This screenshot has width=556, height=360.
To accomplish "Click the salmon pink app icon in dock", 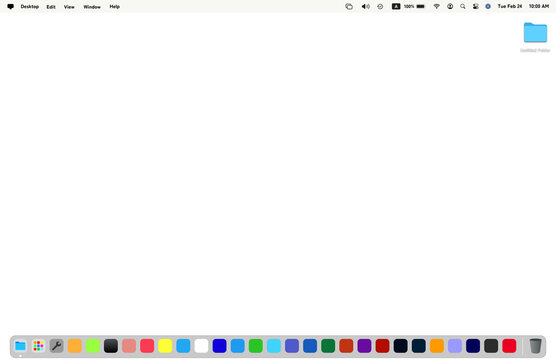I will tap(129, 346).
